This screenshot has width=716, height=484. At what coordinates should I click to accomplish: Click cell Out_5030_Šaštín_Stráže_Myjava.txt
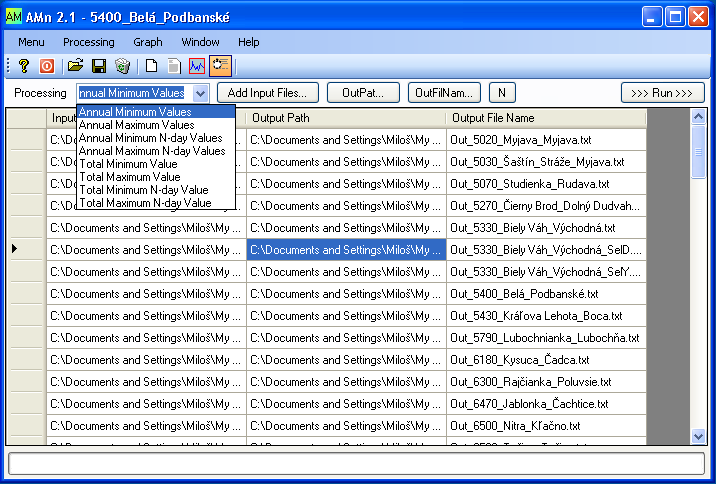(x=546, y=162)
